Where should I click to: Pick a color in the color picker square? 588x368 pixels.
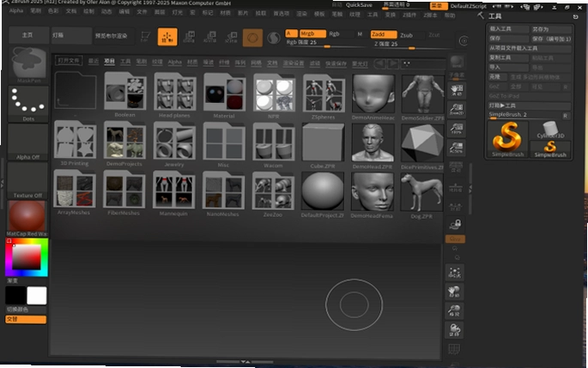[x=27, y=257]
